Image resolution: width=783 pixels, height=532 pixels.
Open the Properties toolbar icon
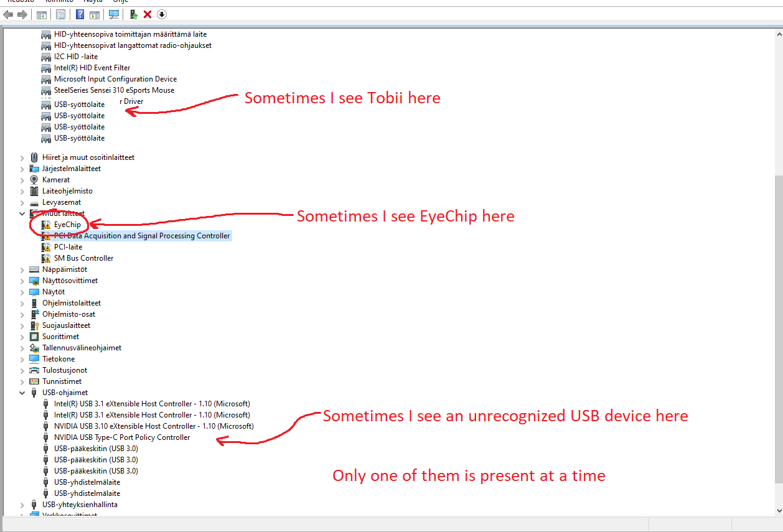click(x=60, y=14)
